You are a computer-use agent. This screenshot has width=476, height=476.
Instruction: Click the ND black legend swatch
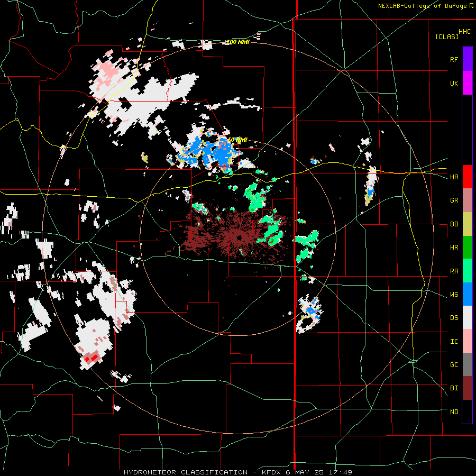click(467, 411)
